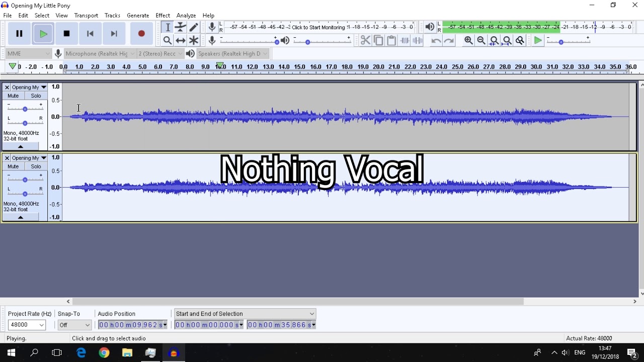Open the Effect menu
The image size is (644, 362).
163,16
